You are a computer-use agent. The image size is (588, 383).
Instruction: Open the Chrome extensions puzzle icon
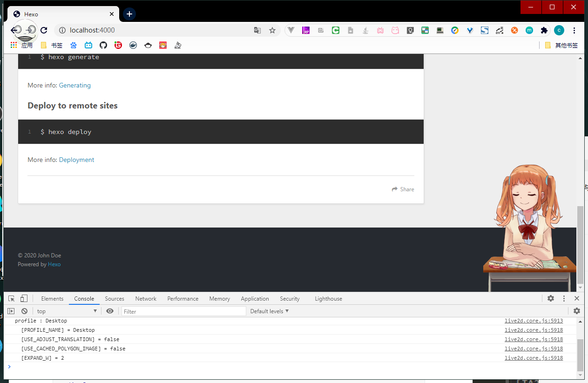(x=544, y=30)
